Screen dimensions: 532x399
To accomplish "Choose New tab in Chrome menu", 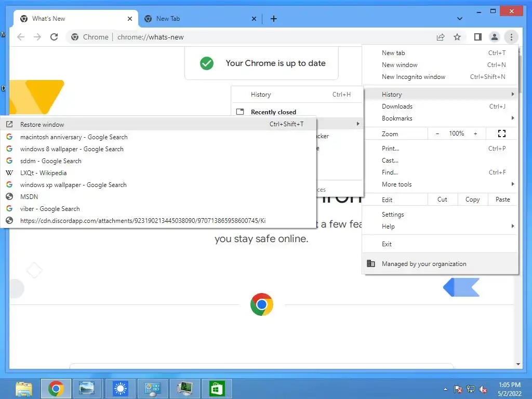I will (x=440, y=52).
